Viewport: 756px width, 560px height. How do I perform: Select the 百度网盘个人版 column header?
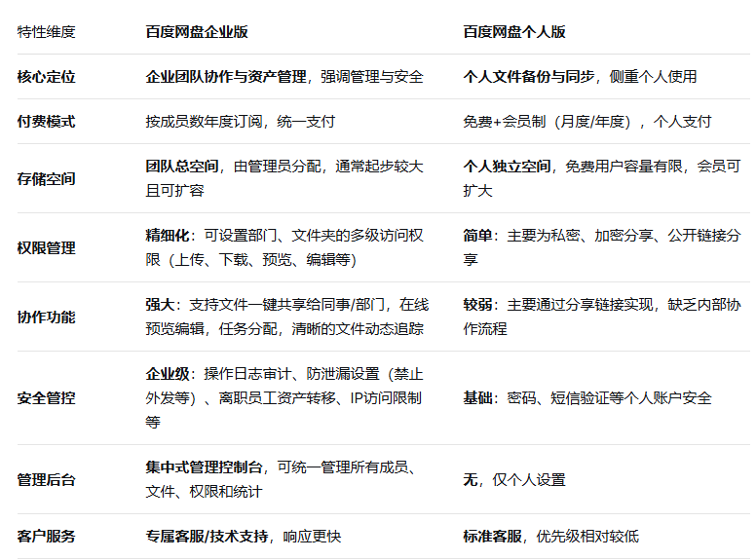(514, 32)
